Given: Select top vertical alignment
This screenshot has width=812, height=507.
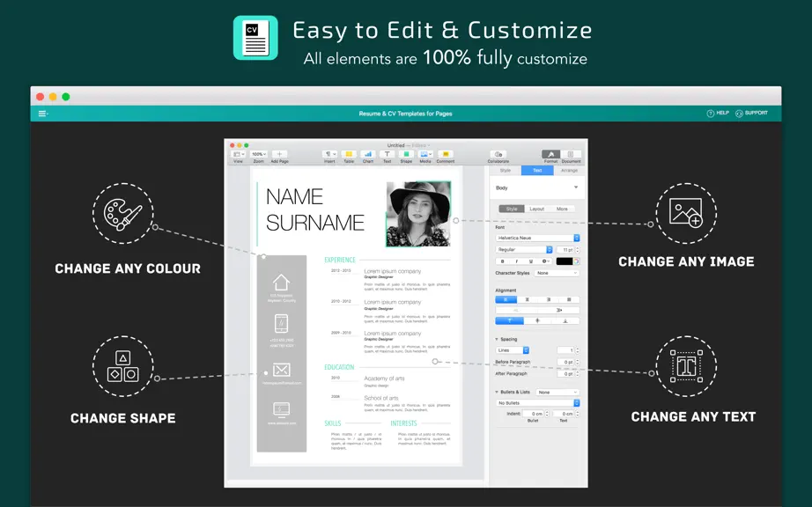Looking at the screenshot, I should 510,320.
